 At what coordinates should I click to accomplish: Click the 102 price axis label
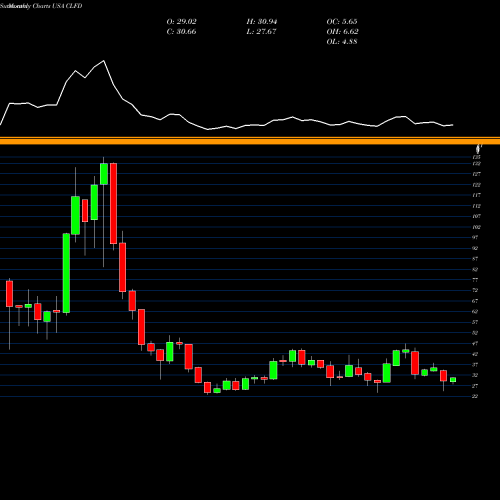pyautogui.click(x=476, y=227)
